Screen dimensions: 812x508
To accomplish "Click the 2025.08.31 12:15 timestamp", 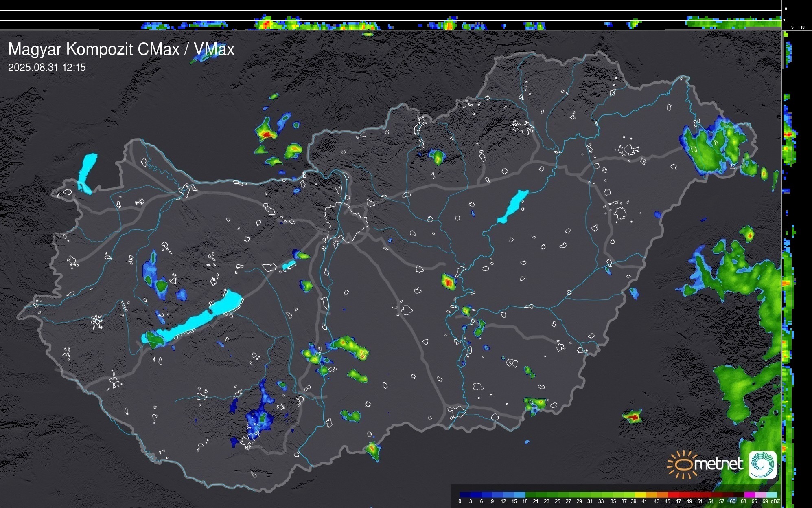I will point(47,68).
